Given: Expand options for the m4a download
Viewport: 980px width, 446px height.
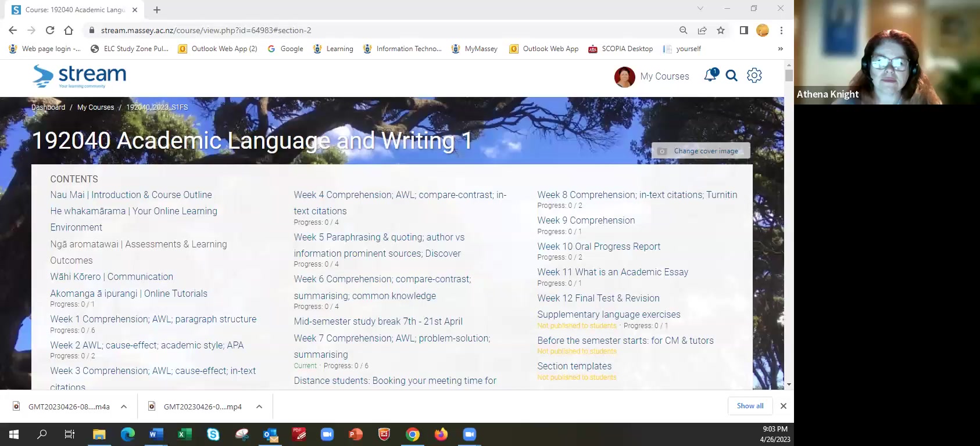Looking at the screenshot, I should click(x=124, y=407).
